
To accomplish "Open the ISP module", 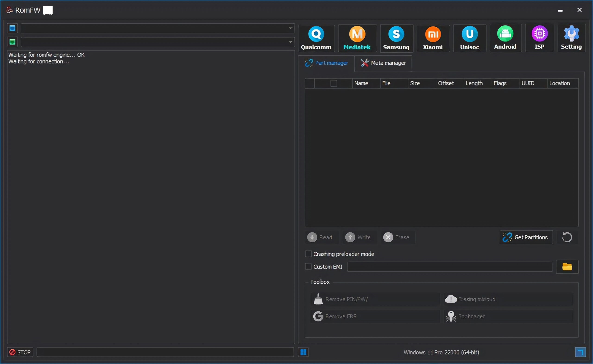I will click(539, 38).
